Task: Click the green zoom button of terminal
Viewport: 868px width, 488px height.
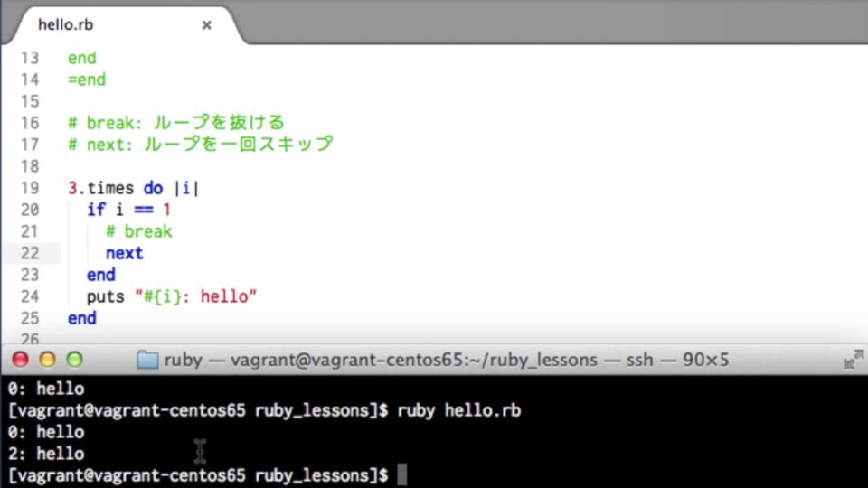Action: (x=75, y=360)
